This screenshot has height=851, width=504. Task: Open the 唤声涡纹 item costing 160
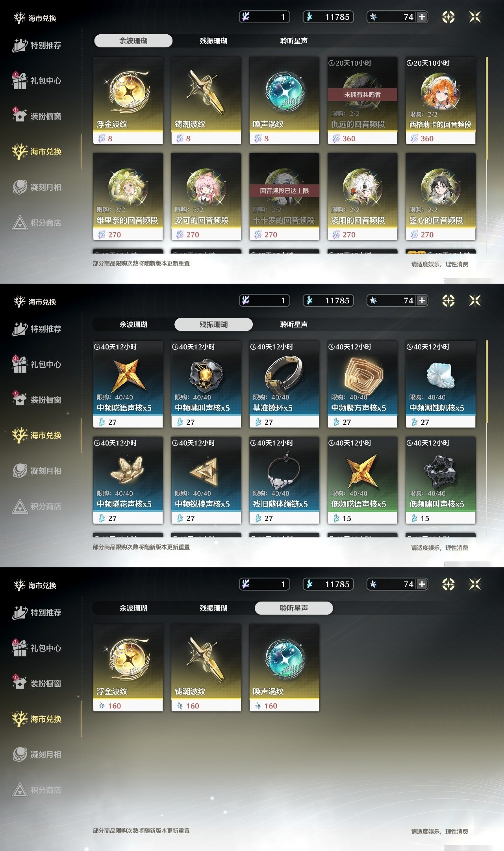coord(284,668)
